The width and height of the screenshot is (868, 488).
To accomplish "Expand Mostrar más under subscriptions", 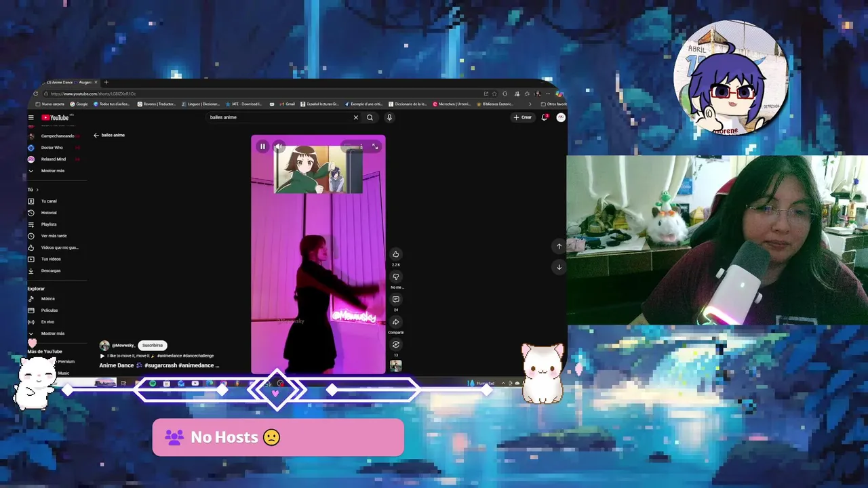I will [x=52, y=171].
